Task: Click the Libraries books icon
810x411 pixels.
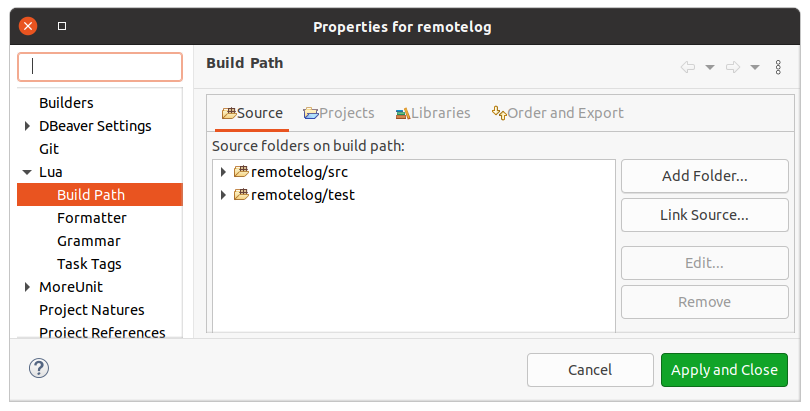Action: (403, 113)
